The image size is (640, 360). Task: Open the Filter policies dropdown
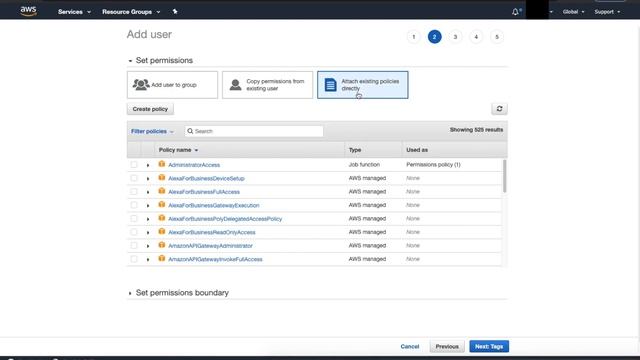(152, 131)
